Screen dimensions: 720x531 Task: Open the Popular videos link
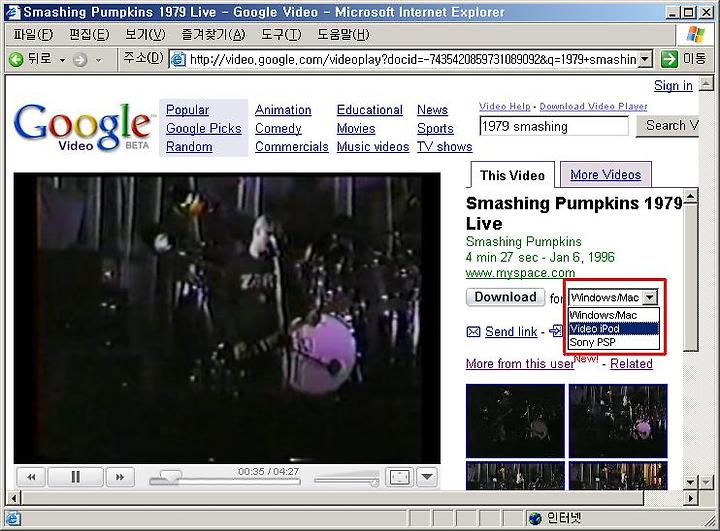pyautogui.click(x=187, y=110)
